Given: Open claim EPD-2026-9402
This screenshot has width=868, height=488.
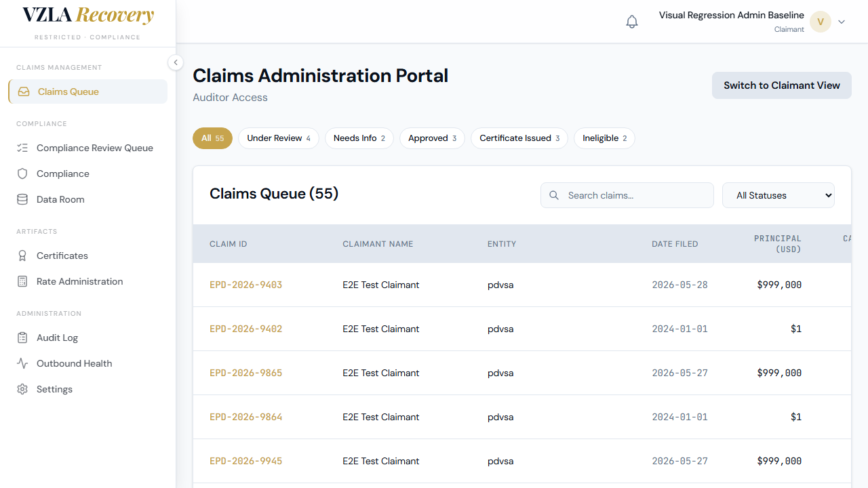Looking at the screenshot, I should tap(245, 329).
